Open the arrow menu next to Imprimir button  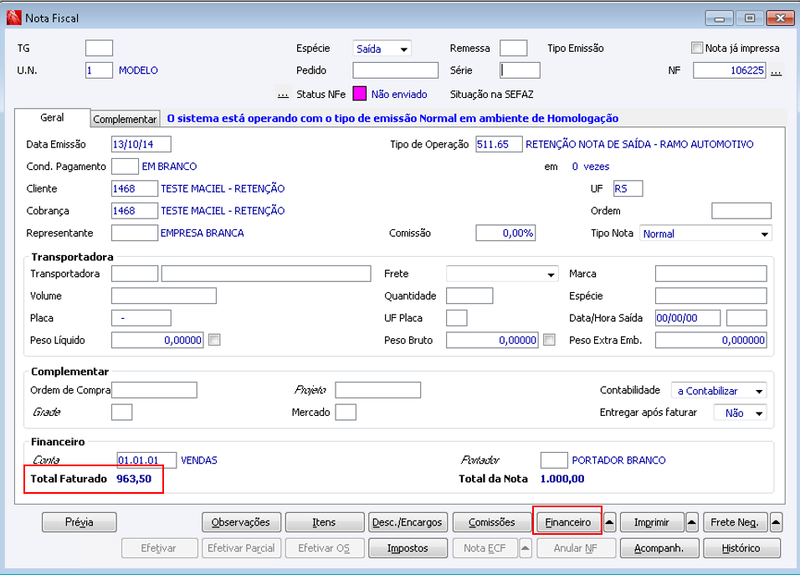pyautogui.click(x=692, y=522)
